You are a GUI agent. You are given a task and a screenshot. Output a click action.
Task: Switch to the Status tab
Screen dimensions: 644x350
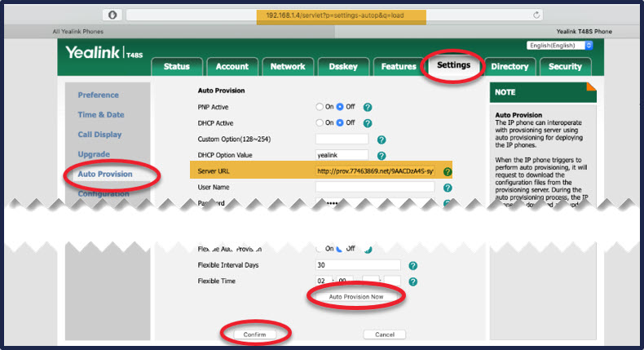coord(177,67)
